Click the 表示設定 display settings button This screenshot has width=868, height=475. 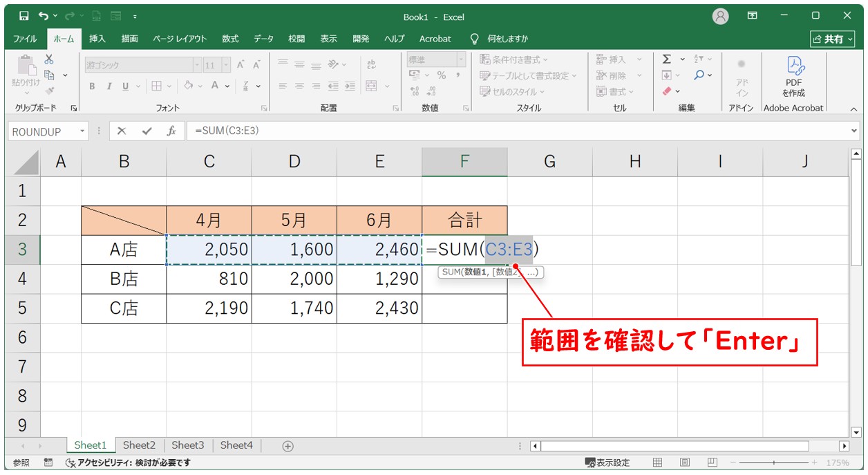coord(607,463)
